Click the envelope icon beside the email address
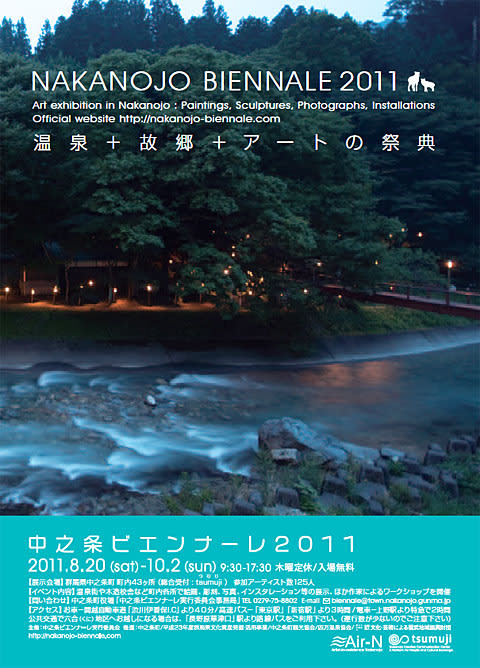Screen dimensions: 480x668 point(327,601)
